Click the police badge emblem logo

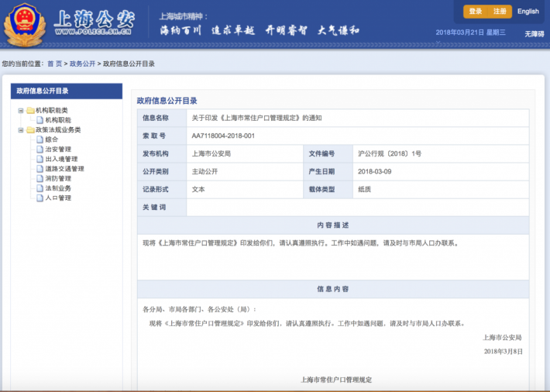click(24, 25)
